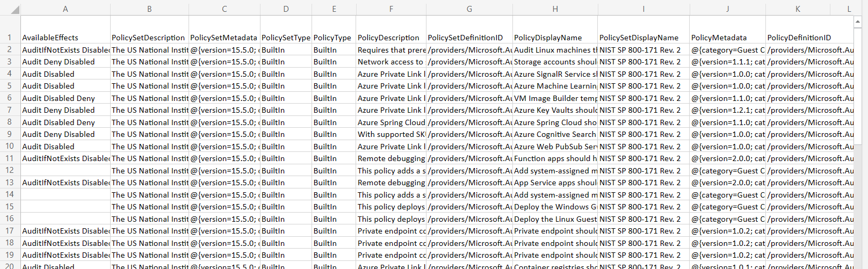Select 'Deploy the Windows G' cell
Viewport: 868px width, 269px height.
tap(555, 207)
